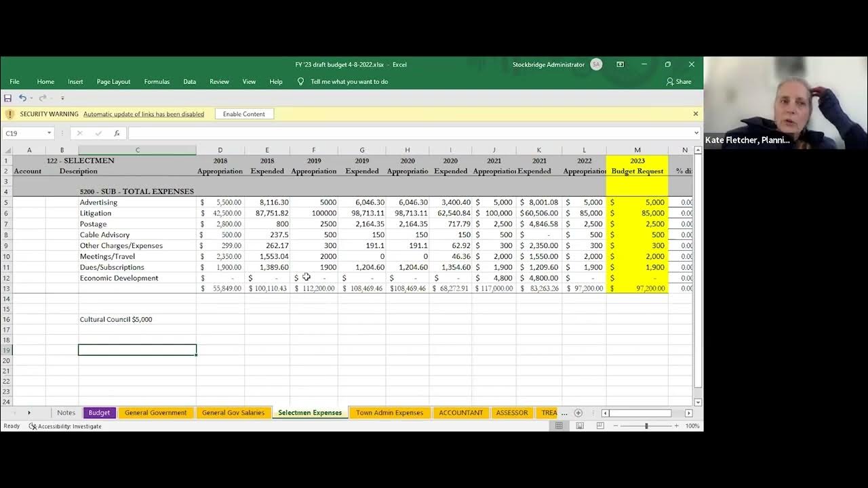This screenshot has width=868, height=488.
Task: Select column C header
Action: pos(138,150)
